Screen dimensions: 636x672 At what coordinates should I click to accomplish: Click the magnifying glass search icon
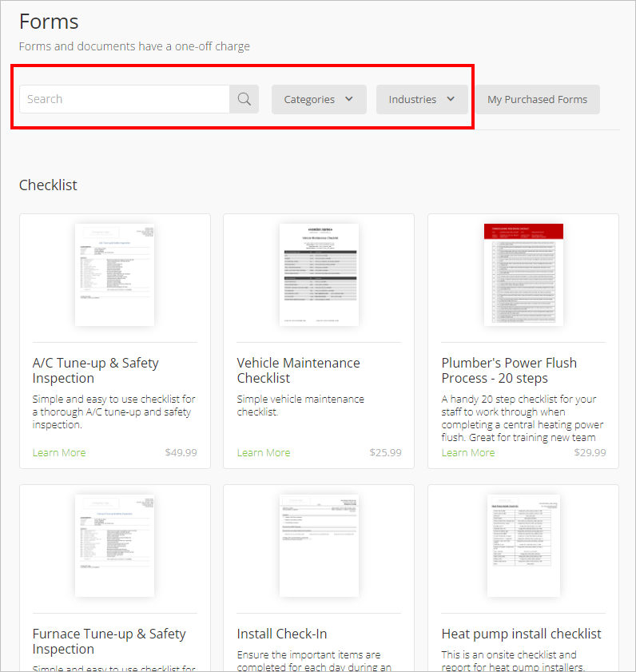point(244,99)
